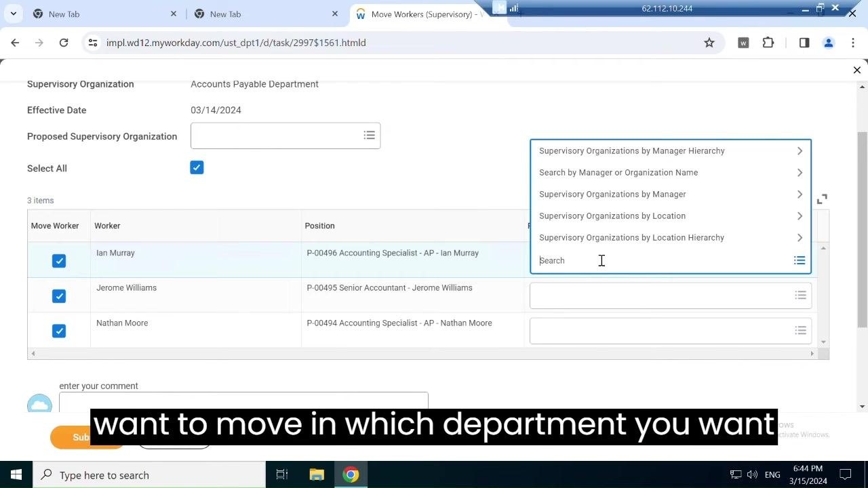Click the Proposed Supervisory Organization input field
The width and height of the screenshot is (868, 488).
coord(285,136)
